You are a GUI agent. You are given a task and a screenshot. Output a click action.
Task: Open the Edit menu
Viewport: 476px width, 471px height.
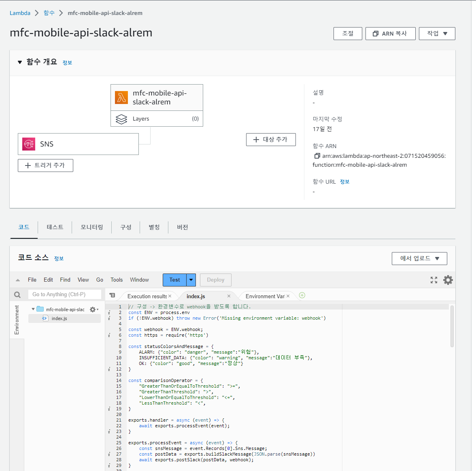coord(48,280)
